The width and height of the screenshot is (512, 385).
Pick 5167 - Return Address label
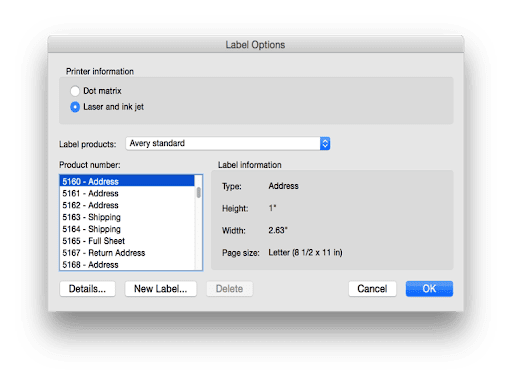click(x=127, y=253)
